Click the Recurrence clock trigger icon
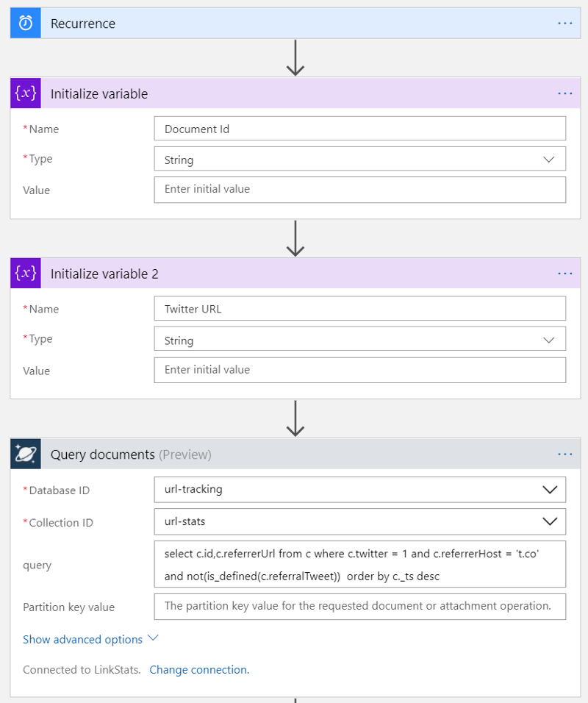This screenshot has width=588, height=703. 25,23
